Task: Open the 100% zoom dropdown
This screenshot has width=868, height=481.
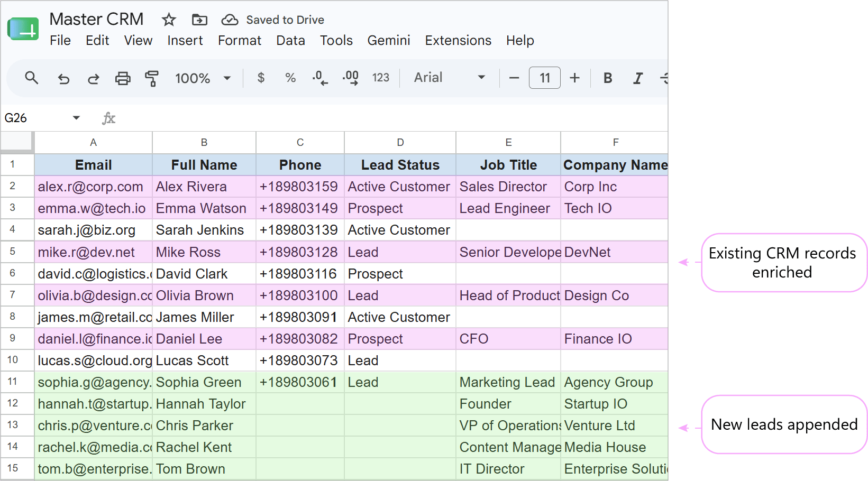Action: pyautogui.click(x=203, y=78)
